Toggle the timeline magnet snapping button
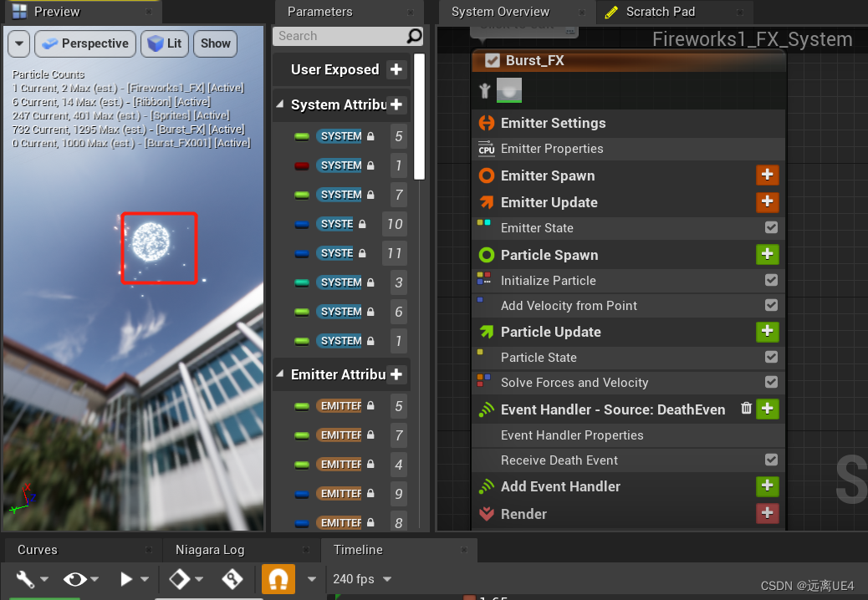Viewport: 868px width, 600px height. [278, 579]
